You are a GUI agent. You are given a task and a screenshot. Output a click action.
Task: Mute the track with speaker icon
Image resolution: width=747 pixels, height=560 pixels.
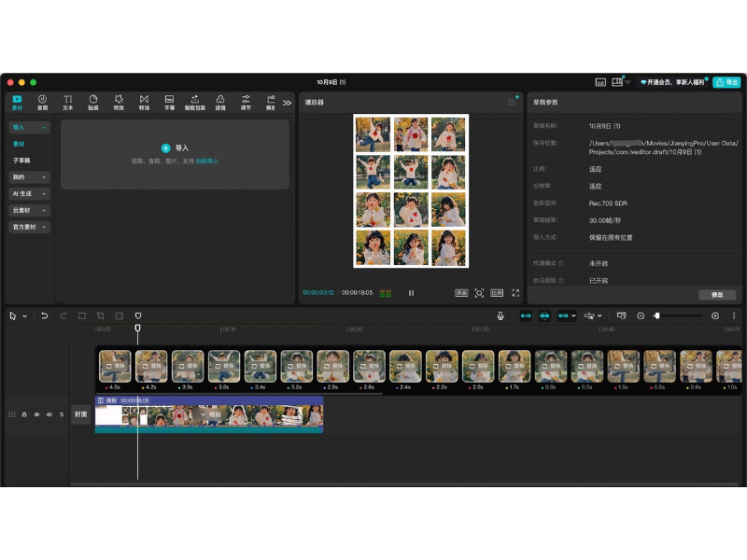tap(49, 414)
